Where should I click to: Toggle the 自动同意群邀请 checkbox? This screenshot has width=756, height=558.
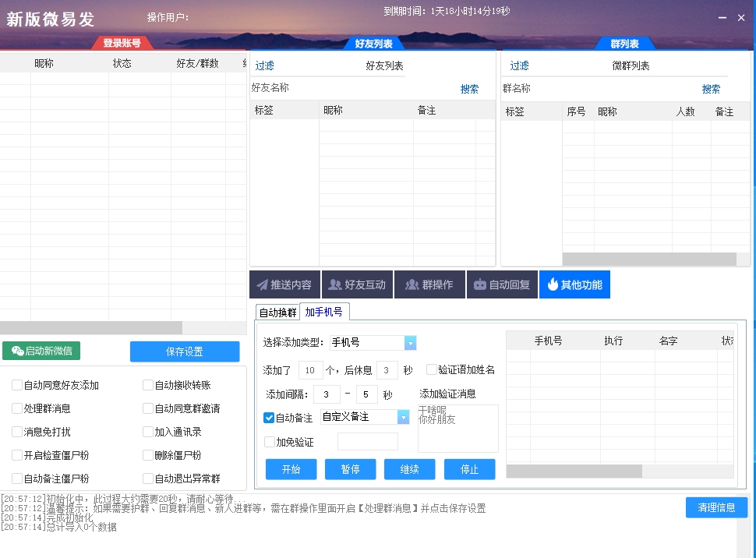coord(148,408)
